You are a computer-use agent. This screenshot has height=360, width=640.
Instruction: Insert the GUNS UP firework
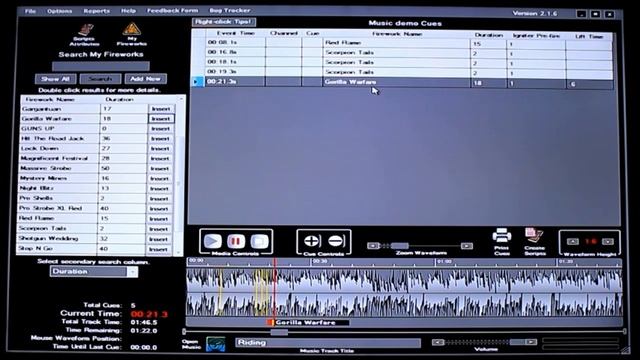(x=160, y=129)
